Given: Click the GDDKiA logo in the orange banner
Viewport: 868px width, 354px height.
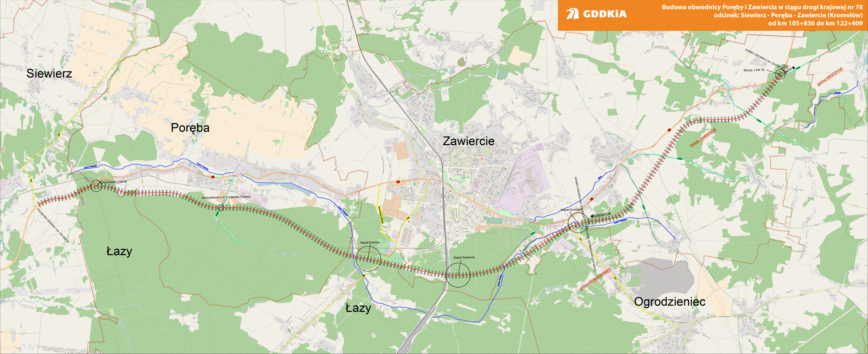Looking at the screenshot, I should tap(596, 14).
